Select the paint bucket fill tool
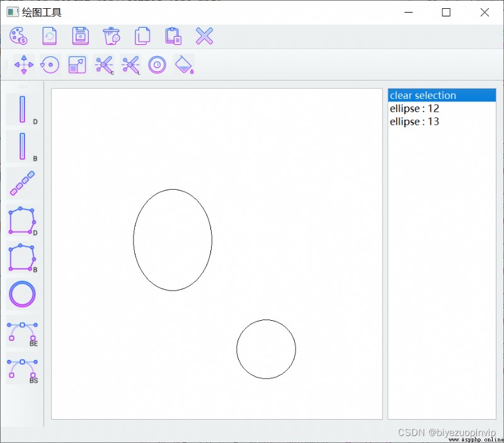504x443 pixels. (x=184, y=65)
